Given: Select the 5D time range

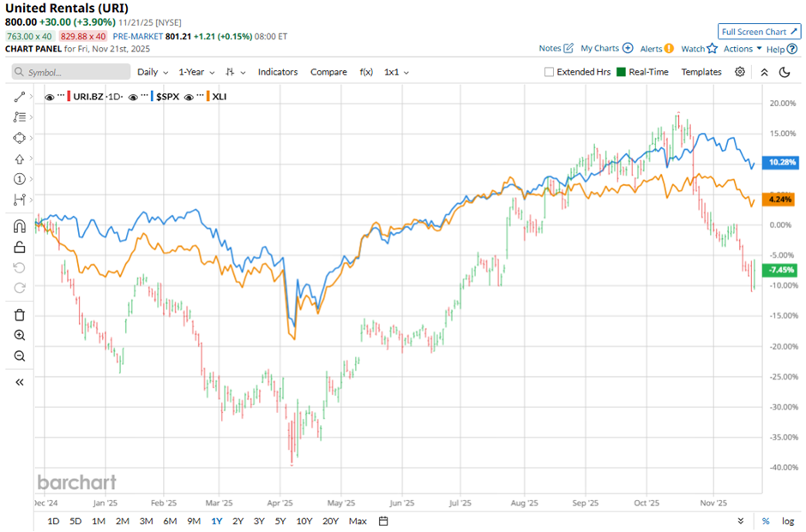Looking at the screenshot, I should [x=75, y=521].
